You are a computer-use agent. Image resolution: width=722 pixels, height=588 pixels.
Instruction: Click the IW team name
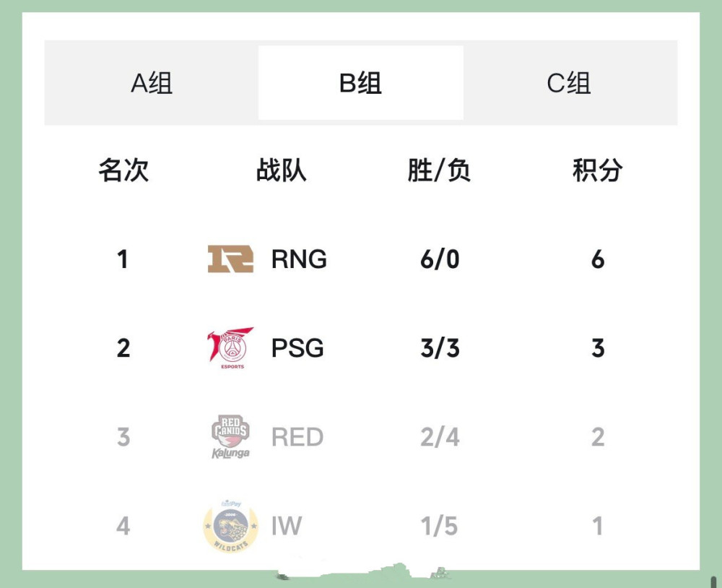tap(287, 526)
